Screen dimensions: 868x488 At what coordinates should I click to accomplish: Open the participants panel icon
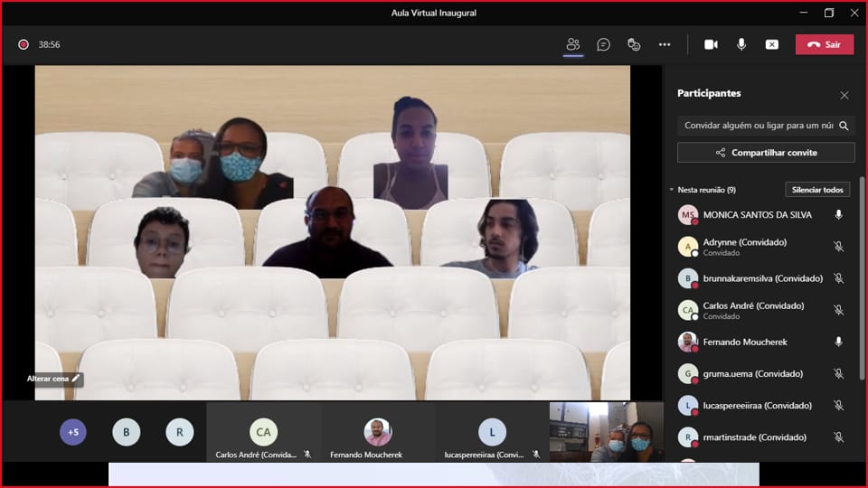[x=573, y=44]
